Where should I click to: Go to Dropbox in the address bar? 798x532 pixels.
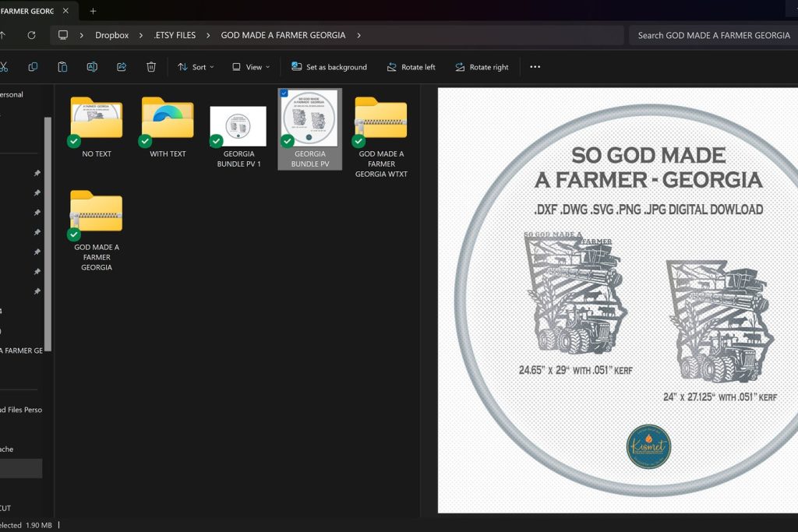click(111, 35)
